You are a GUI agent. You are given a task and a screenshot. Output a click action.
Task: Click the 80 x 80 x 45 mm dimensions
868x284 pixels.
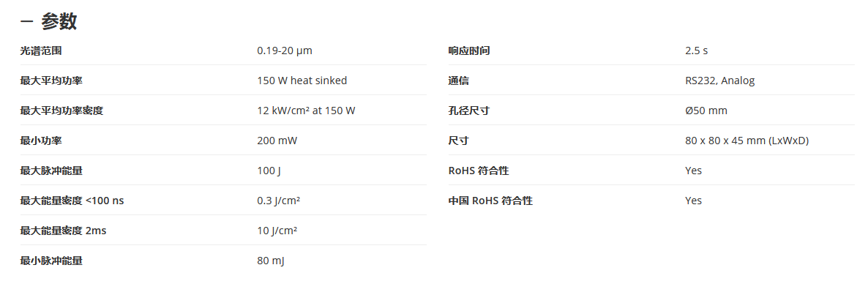(x=747, y=141)
